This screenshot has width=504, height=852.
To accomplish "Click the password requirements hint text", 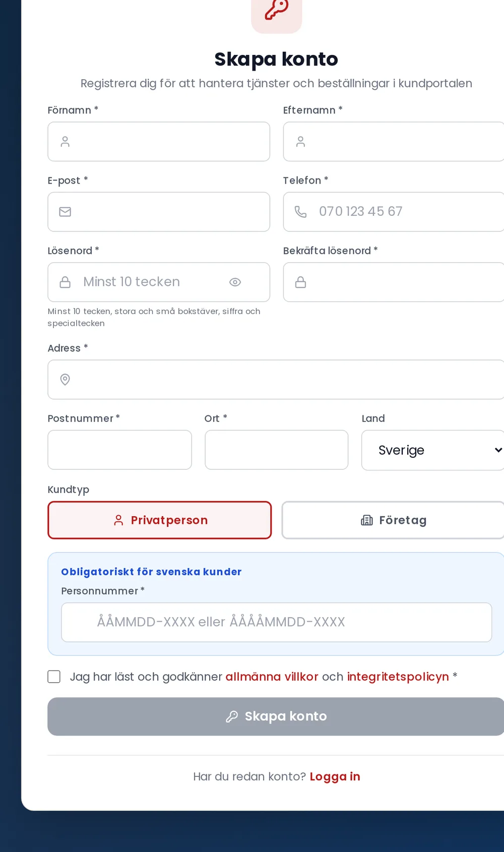I will 154,317.
